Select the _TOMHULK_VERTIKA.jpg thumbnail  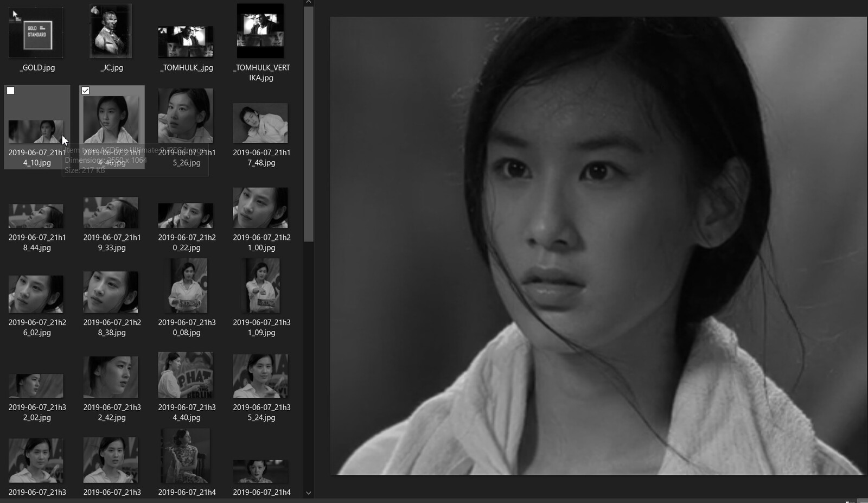[x=260, y=30]
